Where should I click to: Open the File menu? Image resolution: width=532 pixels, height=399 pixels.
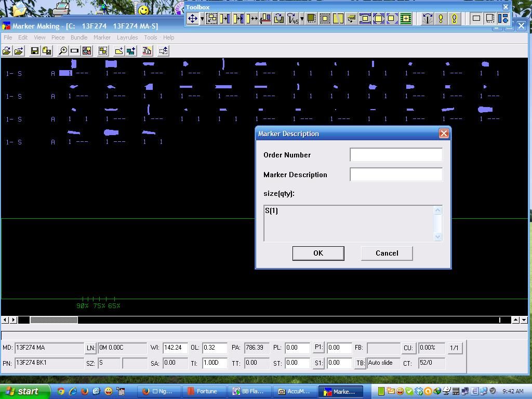(8, 37)
